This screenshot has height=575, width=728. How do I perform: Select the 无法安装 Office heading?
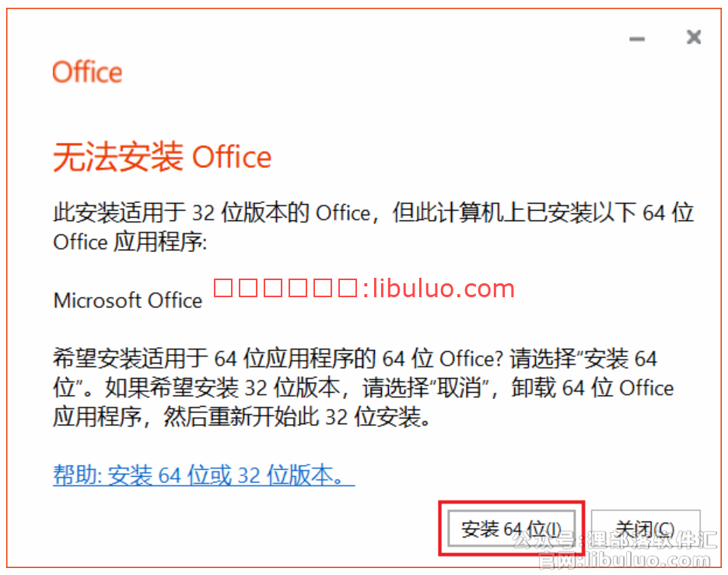(x=162, y=156)
